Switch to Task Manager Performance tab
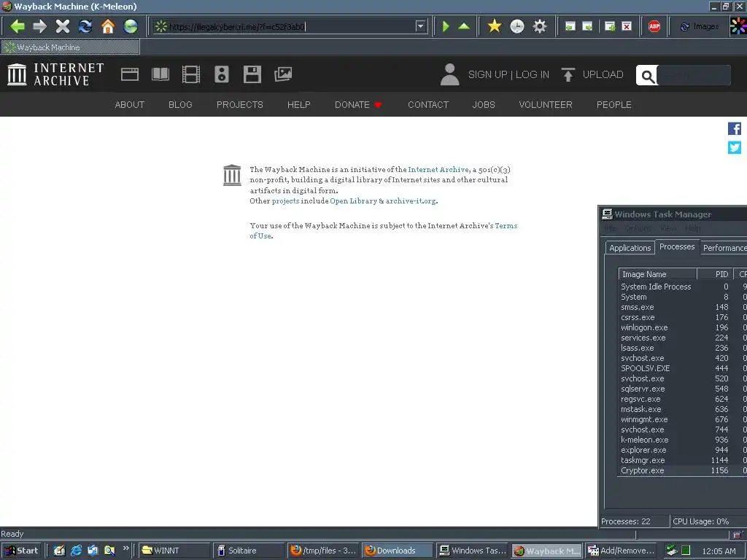747x560 pixels. click(x=724, y=248)
